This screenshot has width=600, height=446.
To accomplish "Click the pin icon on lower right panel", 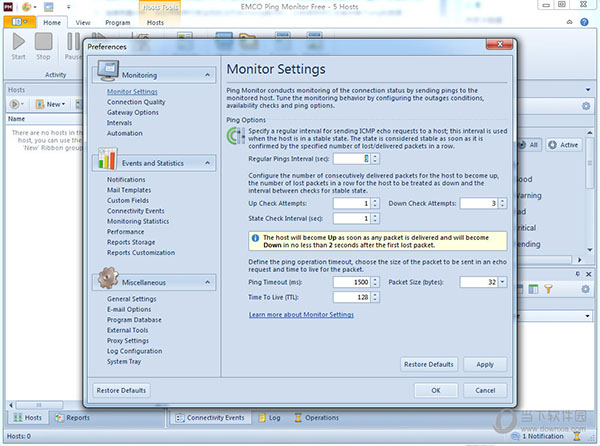I will pyautogui.click(x=577, y=274).
